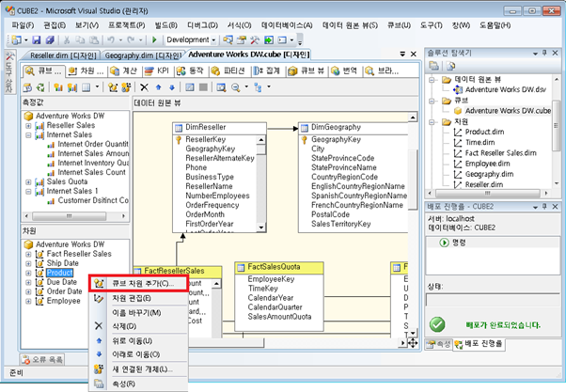Viewport: 566px width, 392px height.
Task: Click the Toolbox side tab icon
Action: [9, 56]
